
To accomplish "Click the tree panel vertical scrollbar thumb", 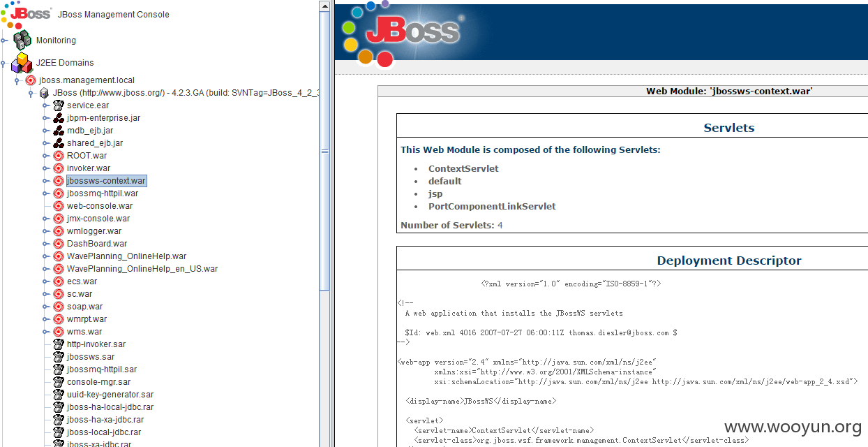I will [324, 150].
